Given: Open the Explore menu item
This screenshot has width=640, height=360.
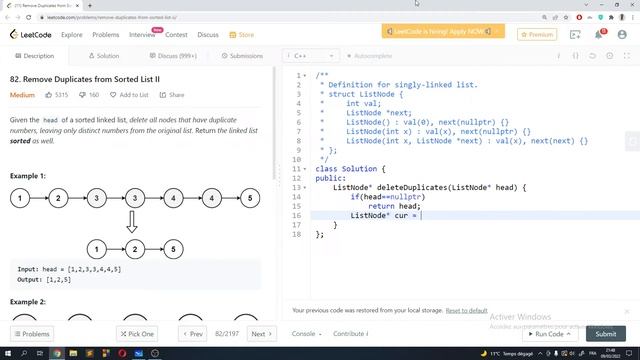Looking at the screenshot, I should click(x=72, y=35).
